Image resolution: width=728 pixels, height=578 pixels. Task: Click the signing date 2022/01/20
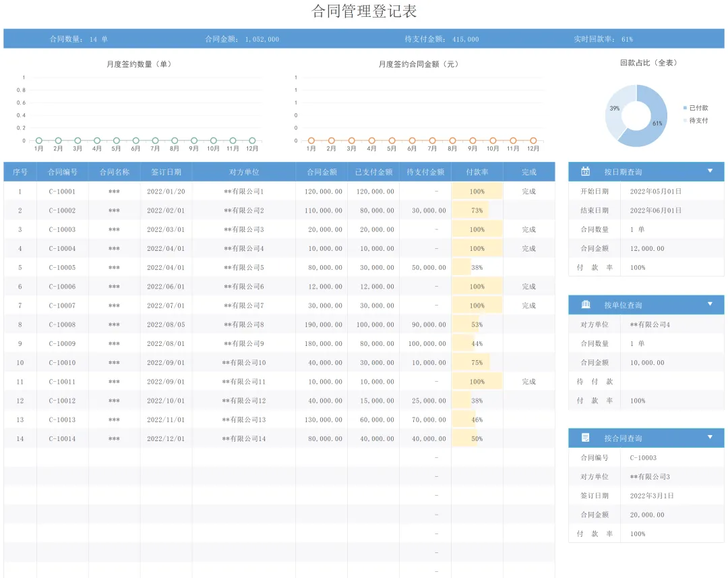pyautogui.click(x=166, y=192)
